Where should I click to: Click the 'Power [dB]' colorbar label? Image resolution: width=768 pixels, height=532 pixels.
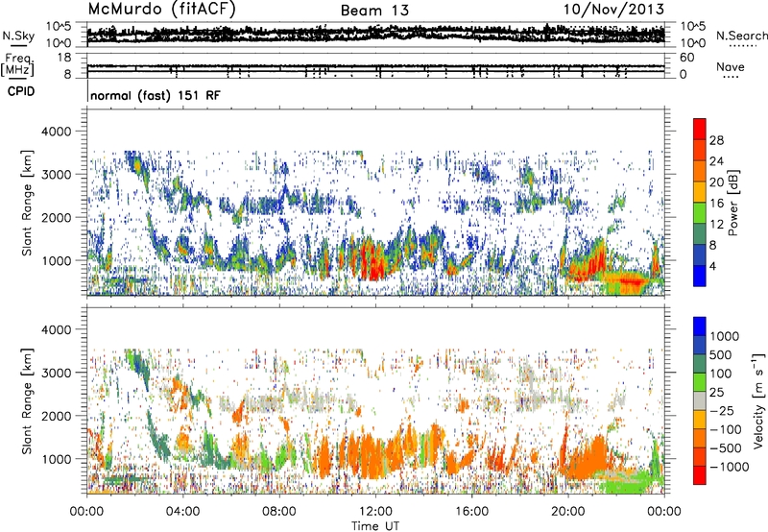tap(733, 203)
